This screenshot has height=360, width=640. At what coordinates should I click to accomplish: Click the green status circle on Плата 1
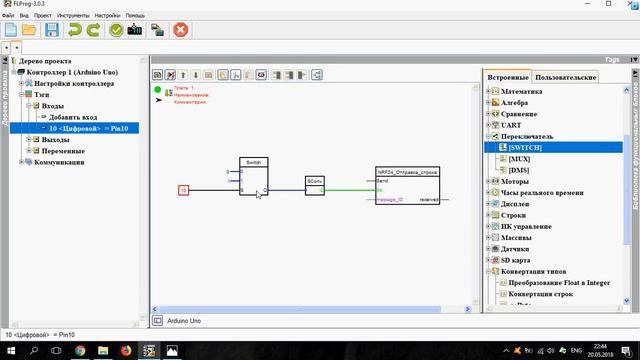pyautogui.click(x=158, y=89)
